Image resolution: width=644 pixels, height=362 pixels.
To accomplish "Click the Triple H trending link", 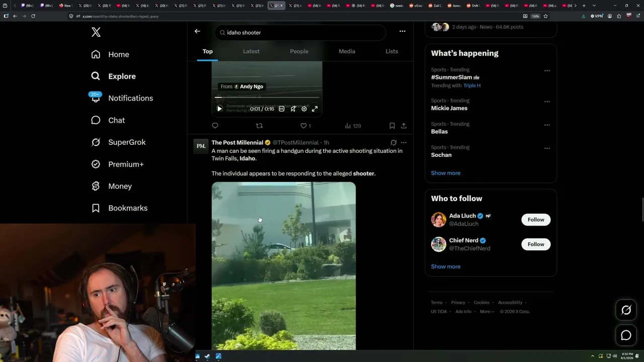I will tap(472, 85).
